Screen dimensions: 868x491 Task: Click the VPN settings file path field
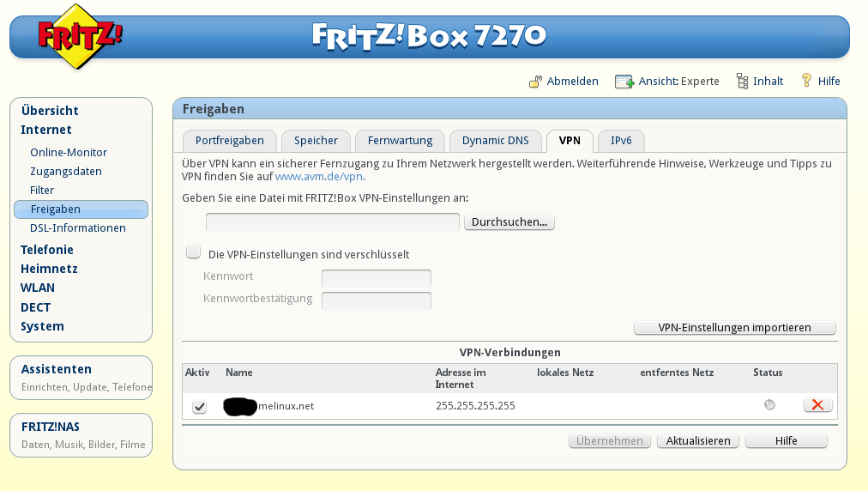[333, 222]
